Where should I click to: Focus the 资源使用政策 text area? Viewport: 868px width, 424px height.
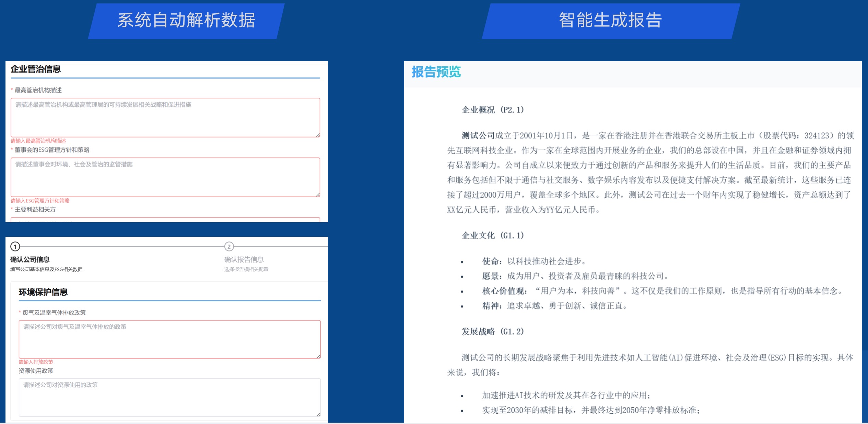169,398
